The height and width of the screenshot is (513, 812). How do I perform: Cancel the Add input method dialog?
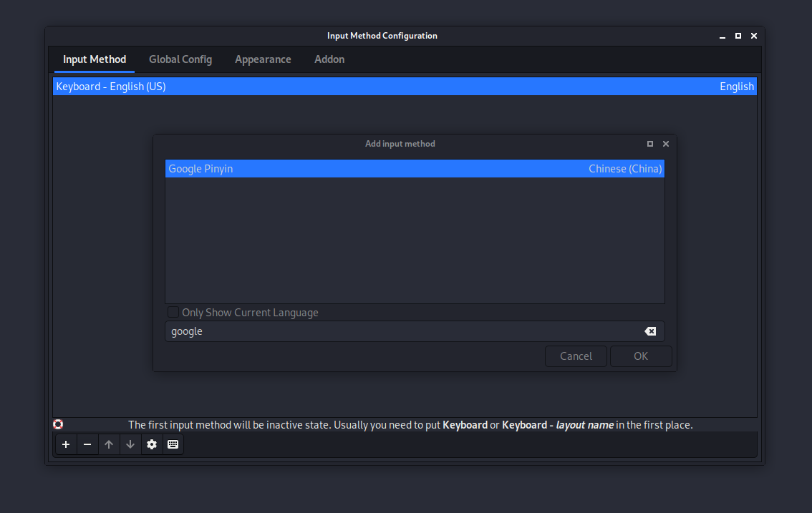click(576, 356)
